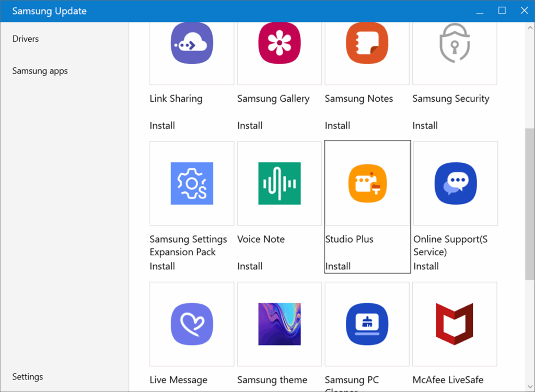535x392 pixels.
Task: Open the Drivers section in sidebar
Action: pos(26,39)
